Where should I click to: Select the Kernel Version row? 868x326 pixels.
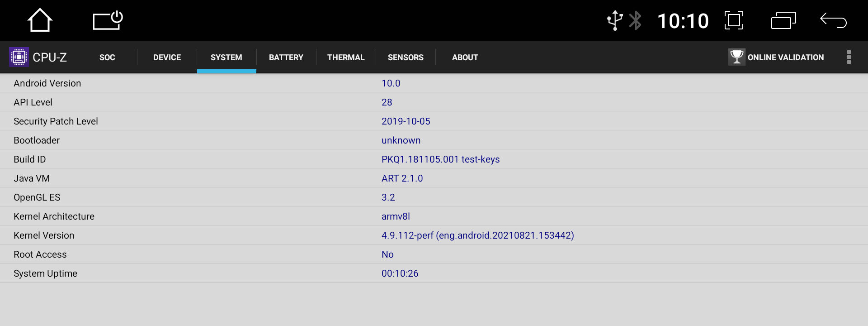tap(434, 235)
